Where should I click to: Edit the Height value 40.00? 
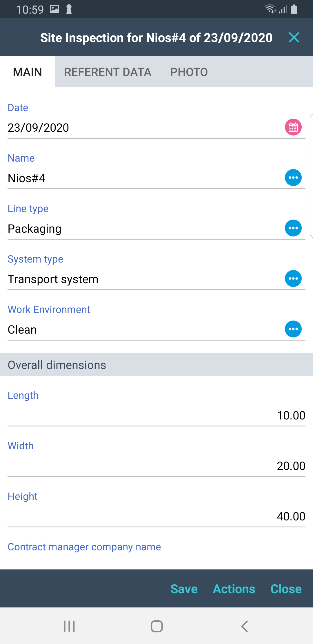(x=156, y=516)
